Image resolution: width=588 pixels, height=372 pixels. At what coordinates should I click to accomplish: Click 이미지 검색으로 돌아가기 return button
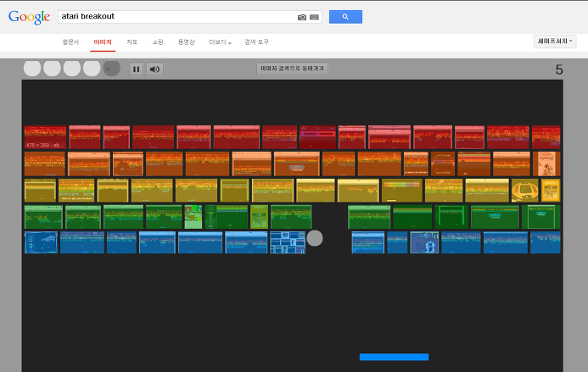292,69
